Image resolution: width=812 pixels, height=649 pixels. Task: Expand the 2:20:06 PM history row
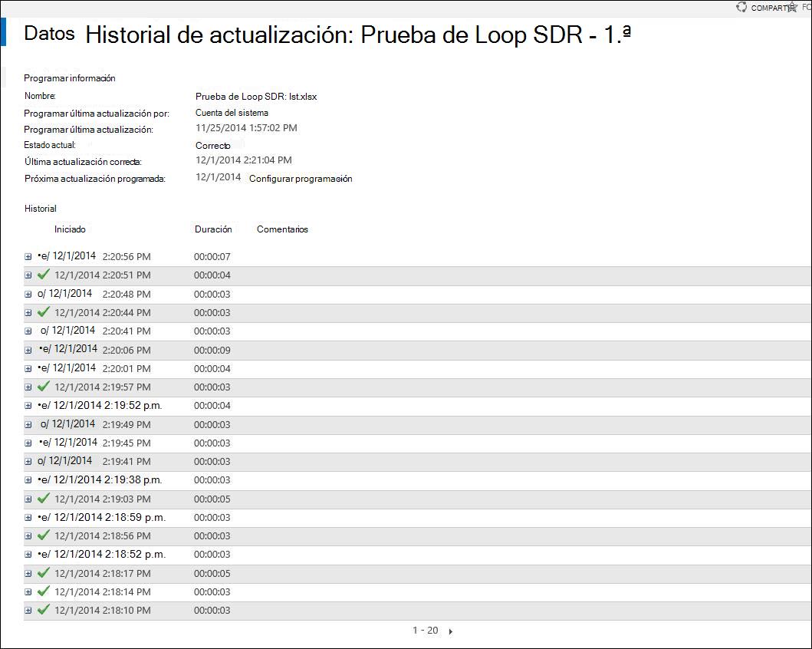coord(28,350)
